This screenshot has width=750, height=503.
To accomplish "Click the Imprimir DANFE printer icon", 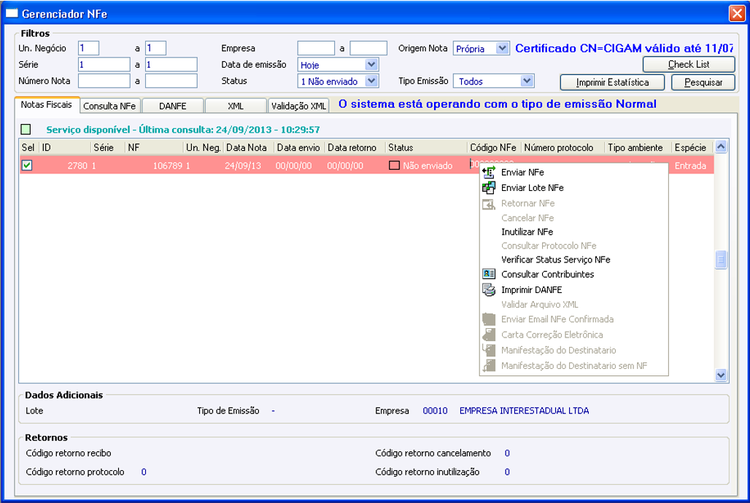I will point(488,290).
